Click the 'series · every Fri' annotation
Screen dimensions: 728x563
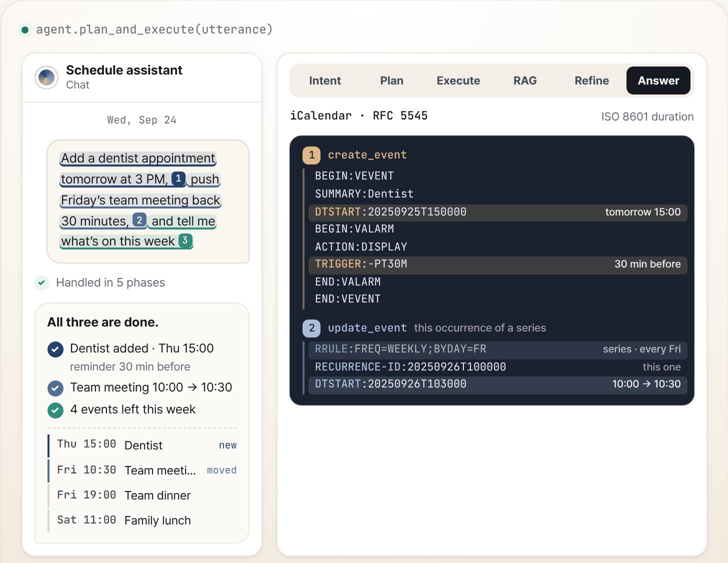point(642,349)
